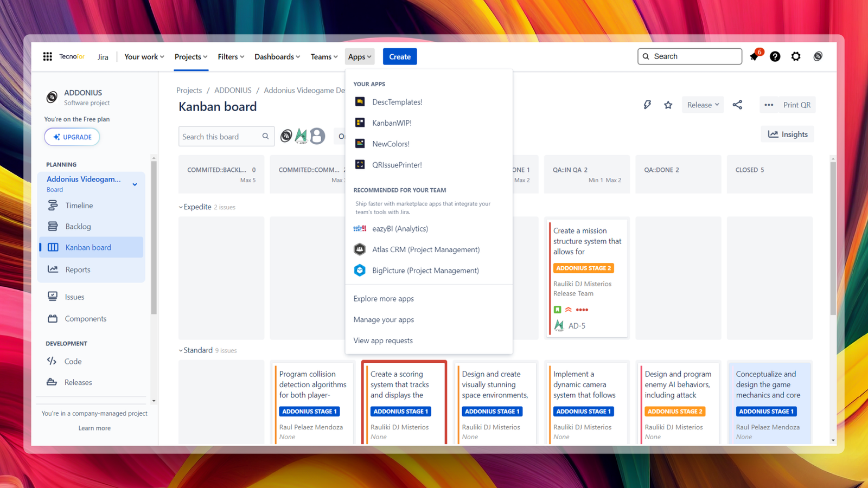Click the Atlas CRM app icon
Viewport: 868px width, 488px height.
pyautogui.click(x=360, y=249)
